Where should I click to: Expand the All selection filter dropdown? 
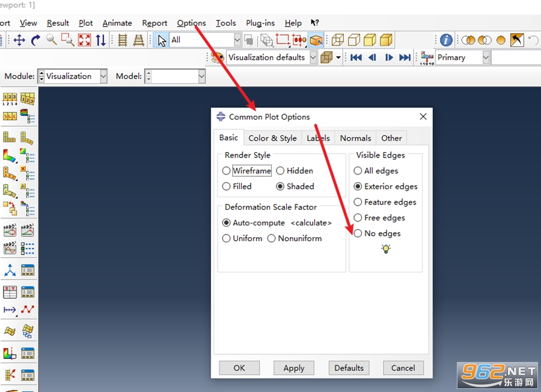tap(237, 40)
